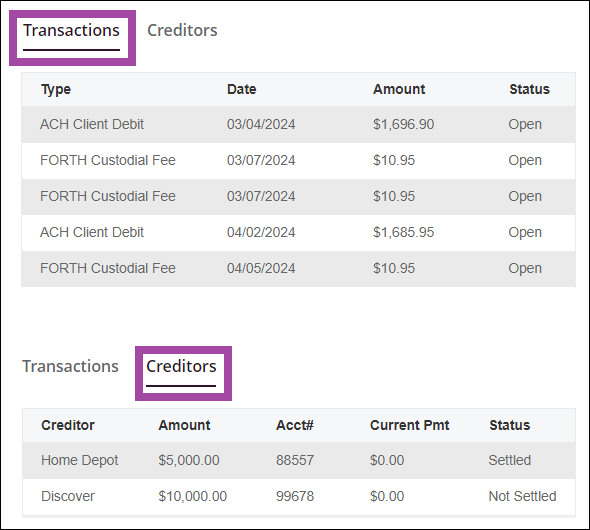Click the Not Settled status cell
Viewport: 590px width, 530px height.
pyautogui.click(x=522, y=496)
